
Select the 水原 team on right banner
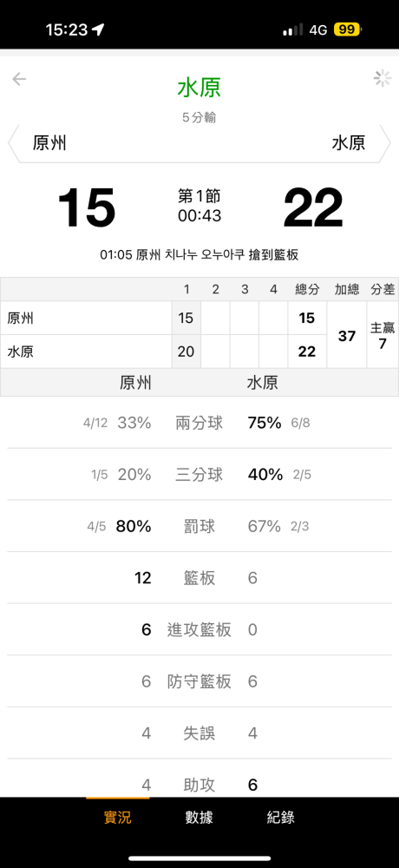pos(349,143)
